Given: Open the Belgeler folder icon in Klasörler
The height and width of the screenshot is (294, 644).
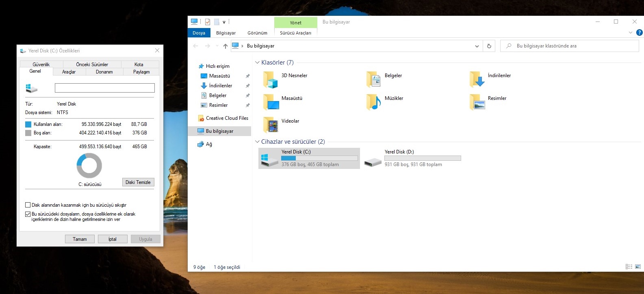Looking at the screenshot, I should pos(373,80).
